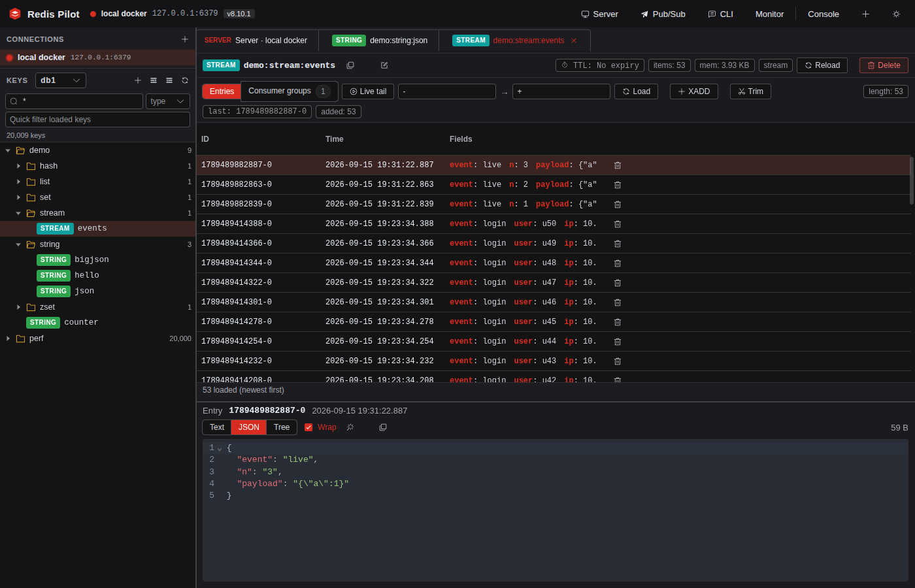The image size is (915, 588).
Task: Click TTL: No expiry badge
Action: pyautogui.click(x=600, y=65)
